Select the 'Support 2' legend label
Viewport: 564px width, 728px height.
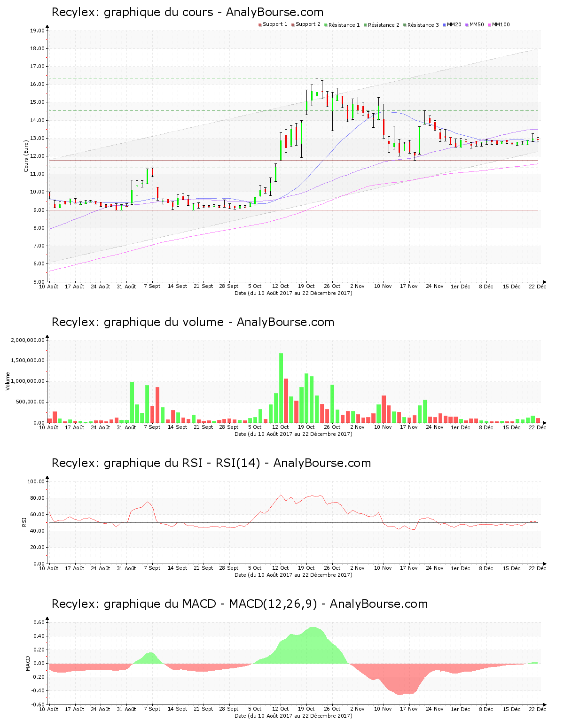tap(308, 24)
